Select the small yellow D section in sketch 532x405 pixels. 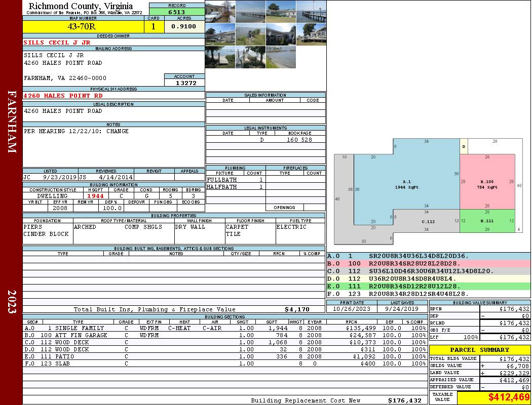[x=464, y=146]
